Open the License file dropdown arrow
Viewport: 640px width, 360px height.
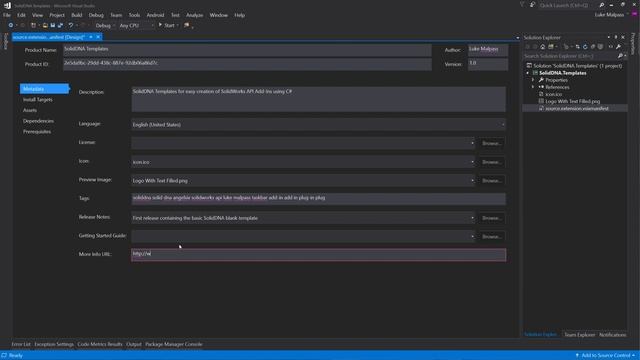tap(472, 143)
